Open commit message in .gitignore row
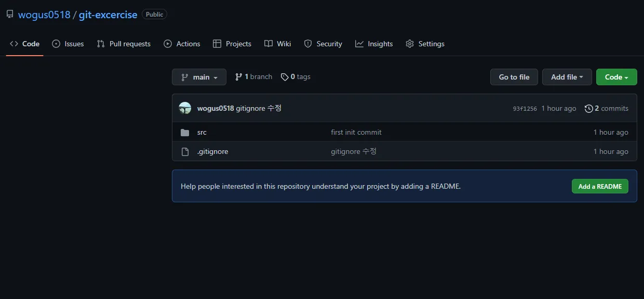The width and height of the screenshot is (644, 299). coord(354,151)
